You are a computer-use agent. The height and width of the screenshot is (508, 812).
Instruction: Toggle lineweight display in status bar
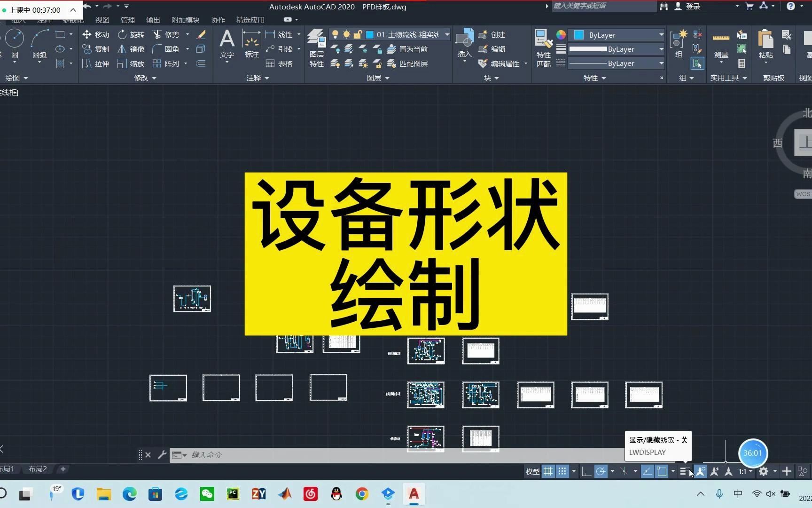685,471
